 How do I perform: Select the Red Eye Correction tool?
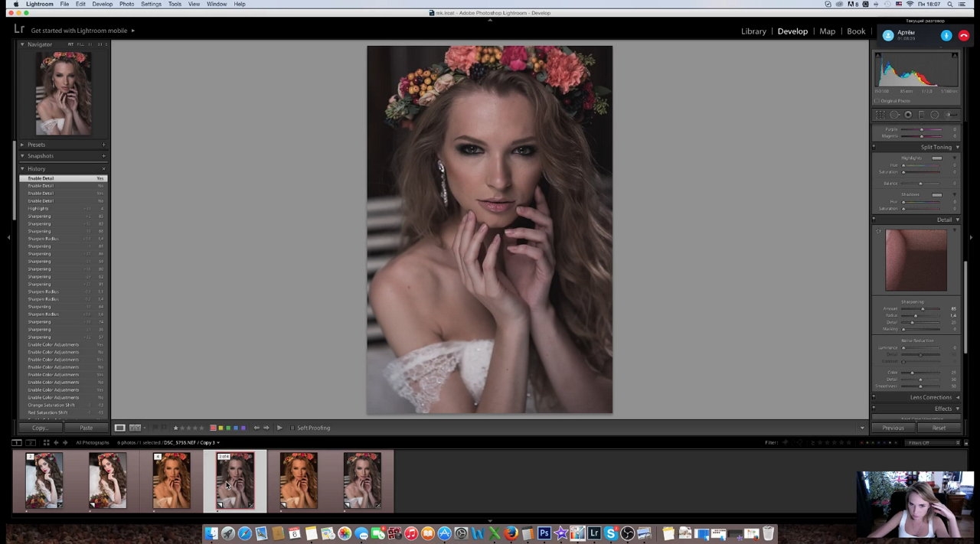[908, 115]
